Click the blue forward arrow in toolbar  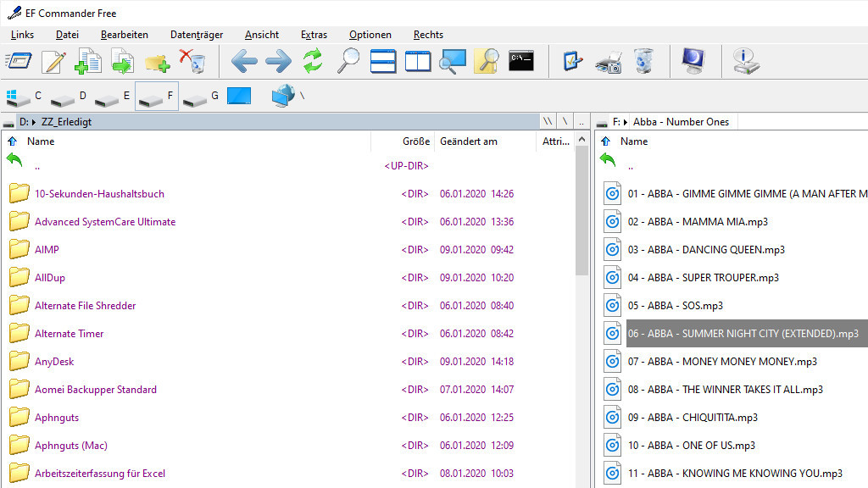click(x=278, y=61)
